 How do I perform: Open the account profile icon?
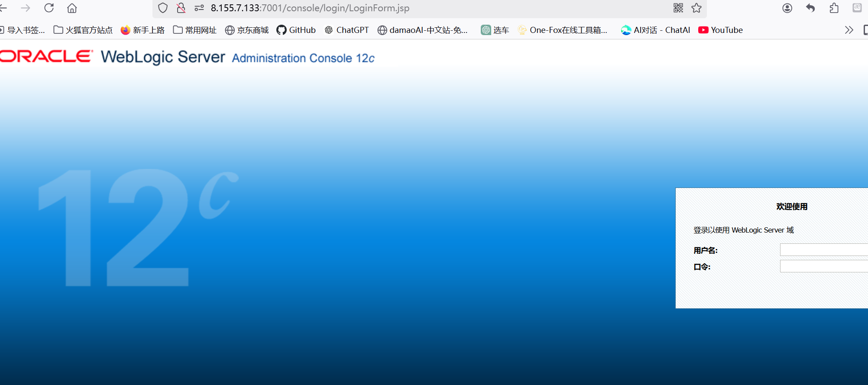click(787, 8)
